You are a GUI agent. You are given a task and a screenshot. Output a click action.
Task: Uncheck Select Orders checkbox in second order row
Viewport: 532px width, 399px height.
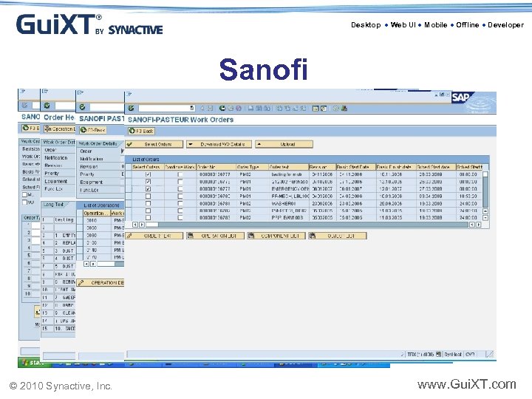148,182
